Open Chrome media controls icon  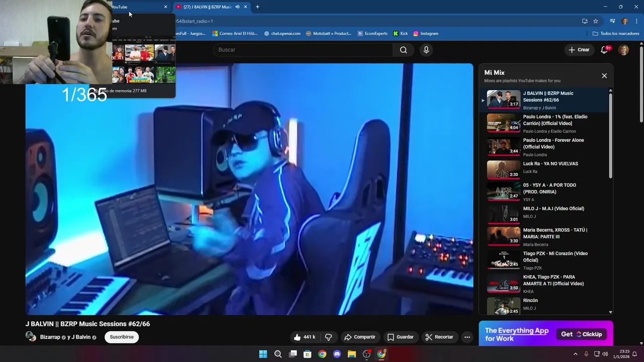(612, 21)
